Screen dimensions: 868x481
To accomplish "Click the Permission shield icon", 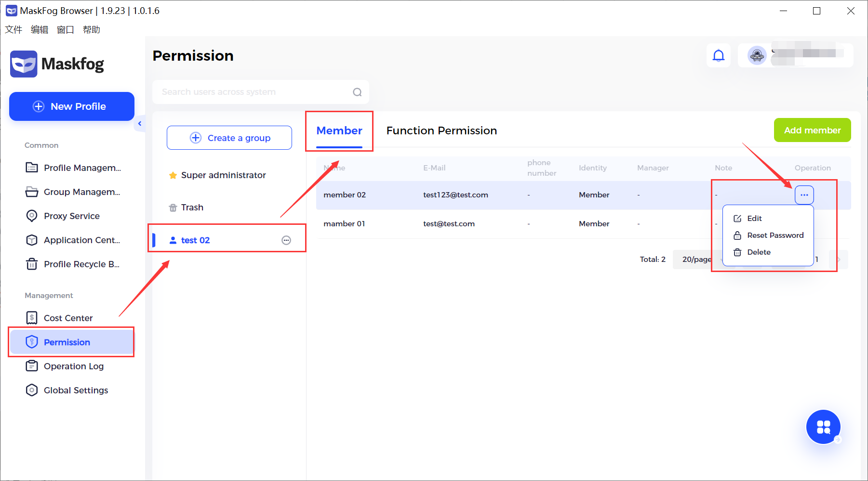I will [x=32, y=342].
